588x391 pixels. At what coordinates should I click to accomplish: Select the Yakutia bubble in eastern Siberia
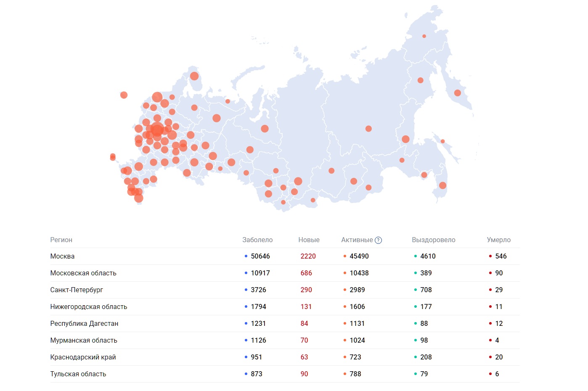368,129
